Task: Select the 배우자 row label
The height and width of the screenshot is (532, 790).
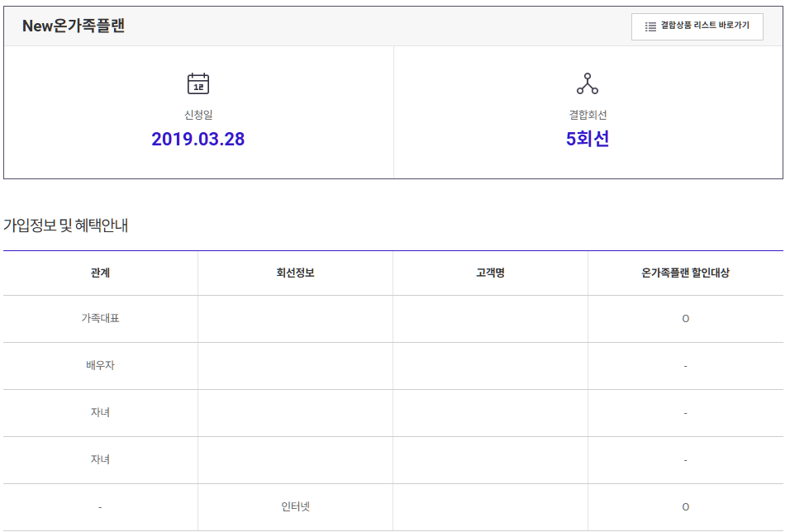Action: pyautogui.click(x=100, y=365)
